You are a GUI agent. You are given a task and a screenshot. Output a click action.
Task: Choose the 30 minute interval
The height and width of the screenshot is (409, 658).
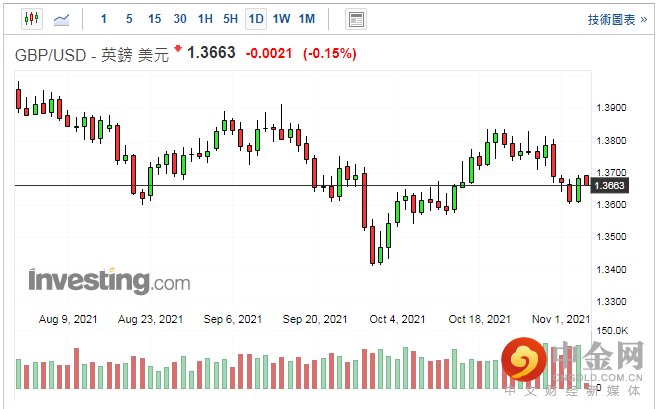[180, 18]
